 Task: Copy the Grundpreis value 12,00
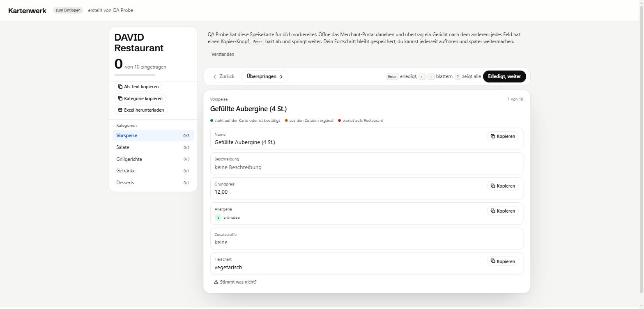tap(503, 186)
